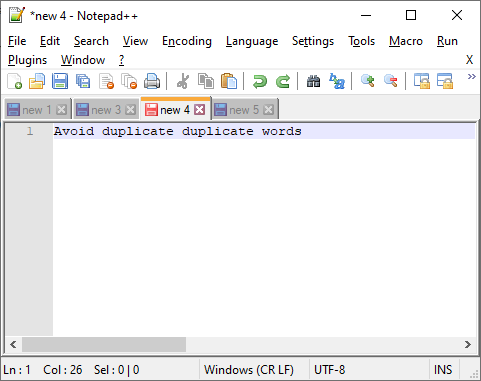This screenshot has width=481, height=381.
Task: Close all documents via toolbar icon
Action: coord(129,81)
